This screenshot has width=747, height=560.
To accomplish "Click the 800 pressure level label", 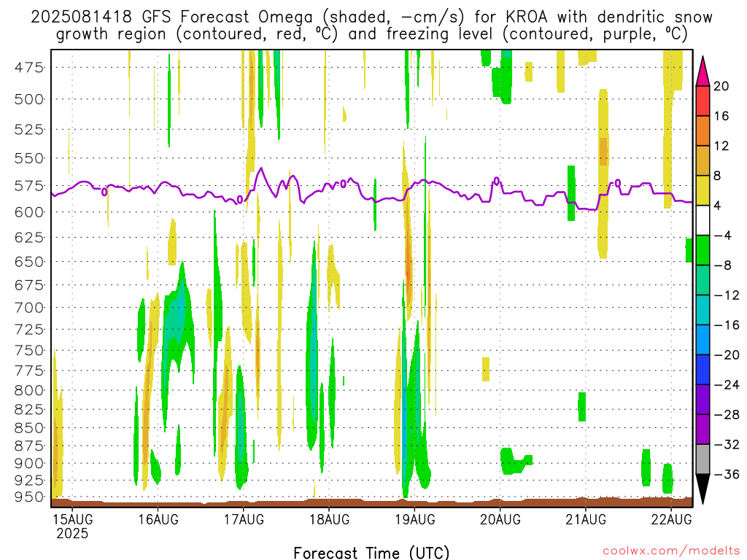I will click(x=29, y=391).
